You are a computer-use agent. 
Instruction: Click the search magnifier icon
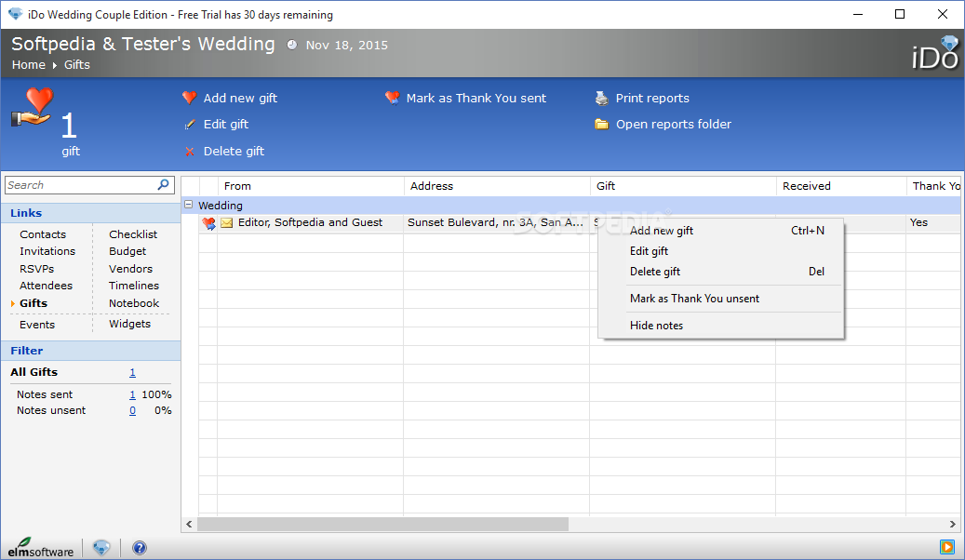tap(163, 184)
